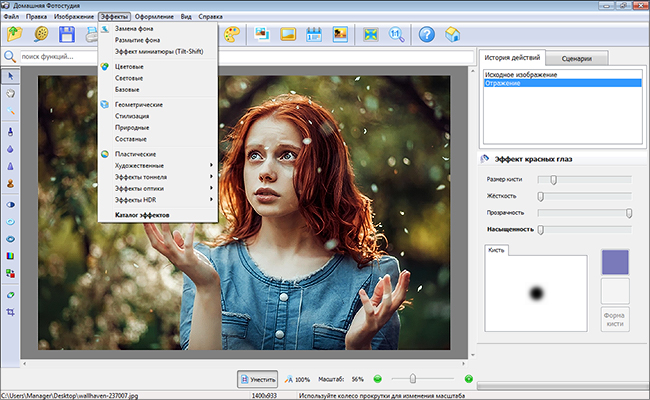Click the green zoom-out minus button
Image resolution: width=650 pixels, height=400 pixels.
tap(377, 379)
